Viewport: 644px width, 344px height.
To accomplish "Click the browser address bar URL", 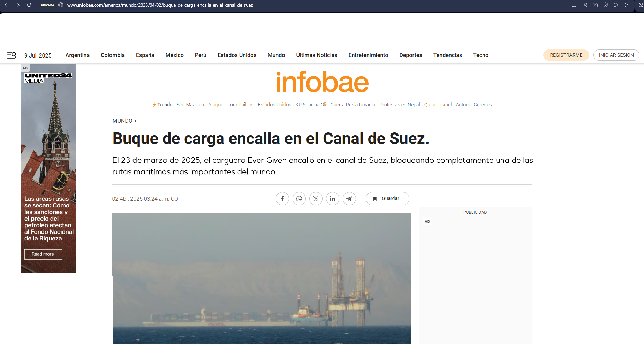I will point(160,5).
